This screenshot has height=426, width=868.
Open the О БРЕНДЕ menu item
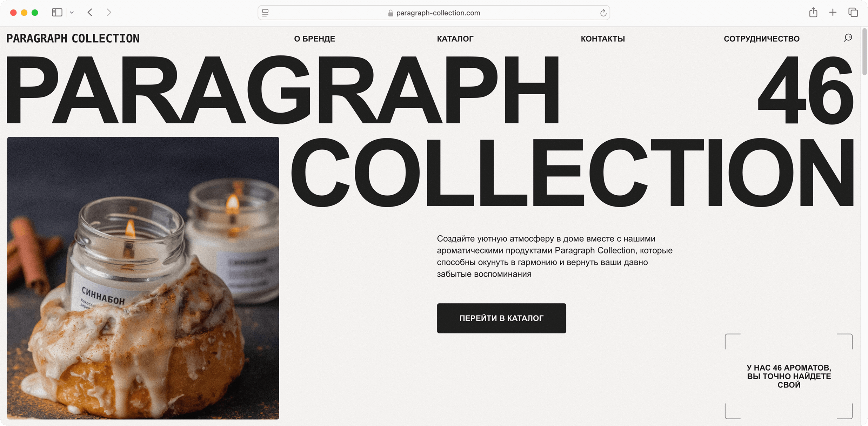314,39
